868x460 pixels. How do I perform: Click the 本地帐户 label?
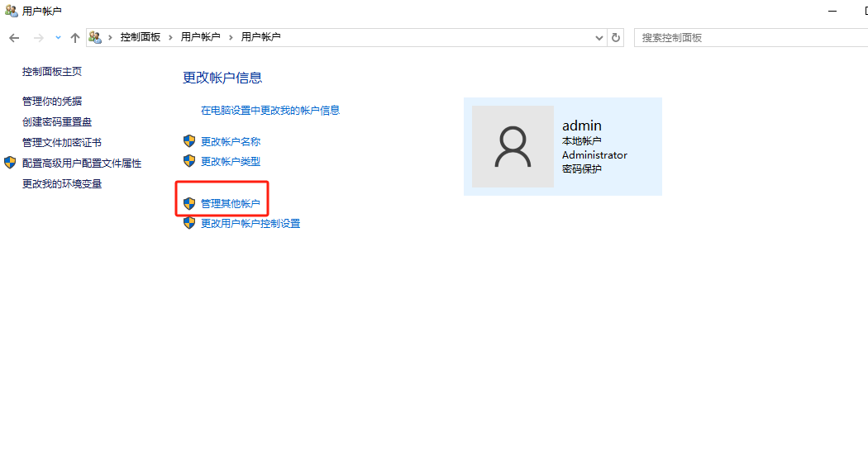pyautogui.click(x=582, y=141)
